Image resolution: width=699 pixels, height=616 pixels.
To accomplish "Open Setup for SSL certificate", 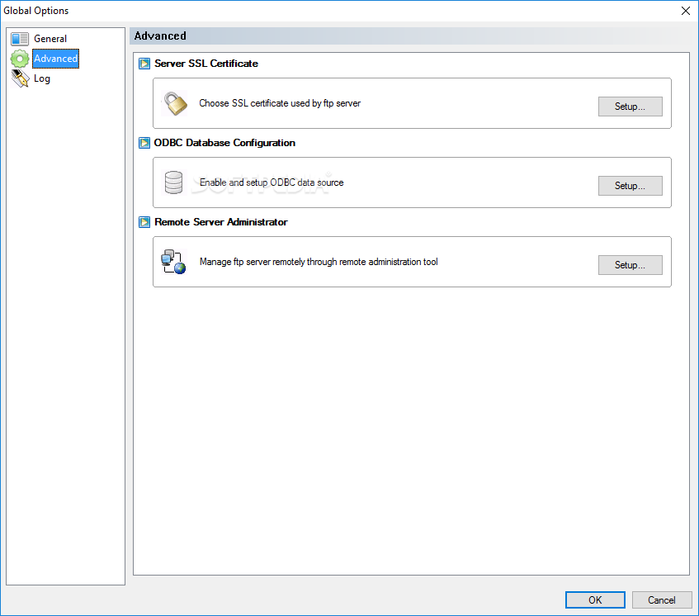I will click(x=630, y=107).
